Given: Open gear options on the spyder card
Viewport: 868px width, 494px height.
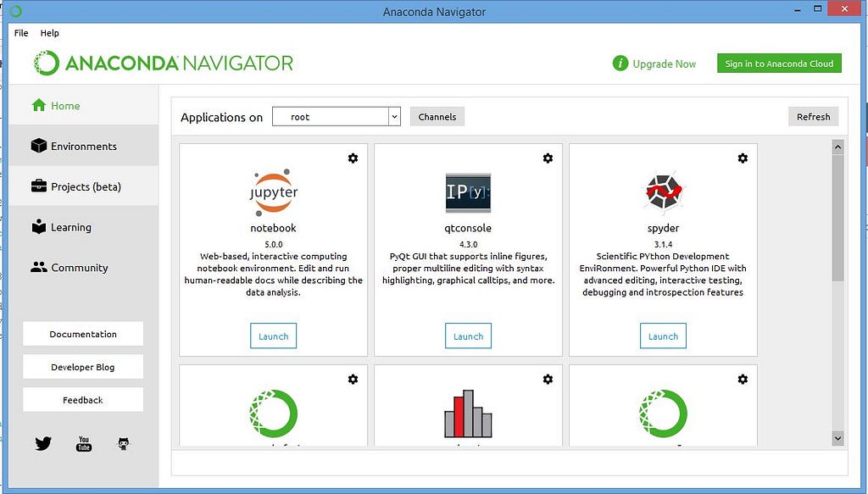Looking at the screenshot, I should pyautogui.click(x=743, y=158).
